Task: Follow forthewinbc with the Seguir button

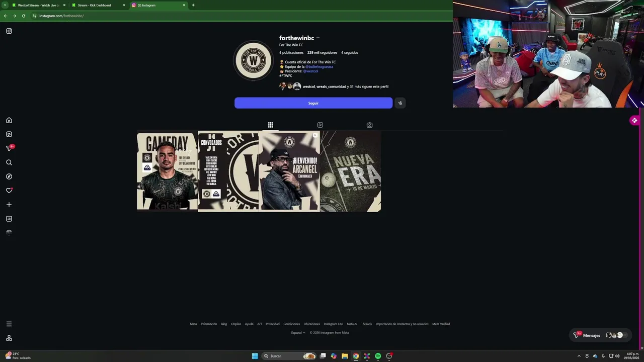Action: point(313,103)
